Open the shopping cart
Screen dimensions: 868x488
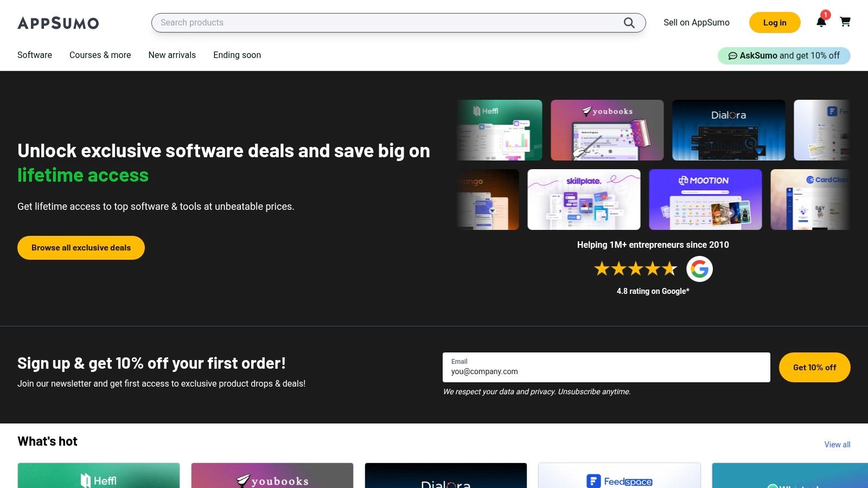(x=845, y=22)
